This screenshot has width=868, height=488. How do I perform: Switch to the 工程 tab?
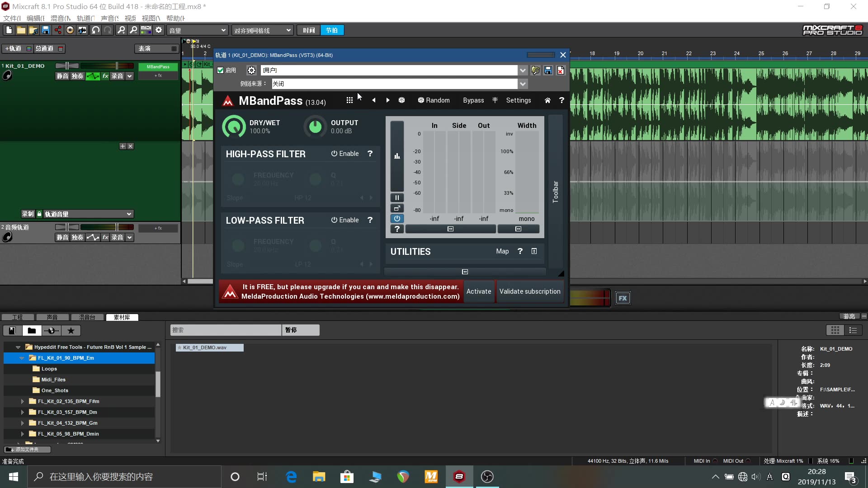[x=17, y=317]
